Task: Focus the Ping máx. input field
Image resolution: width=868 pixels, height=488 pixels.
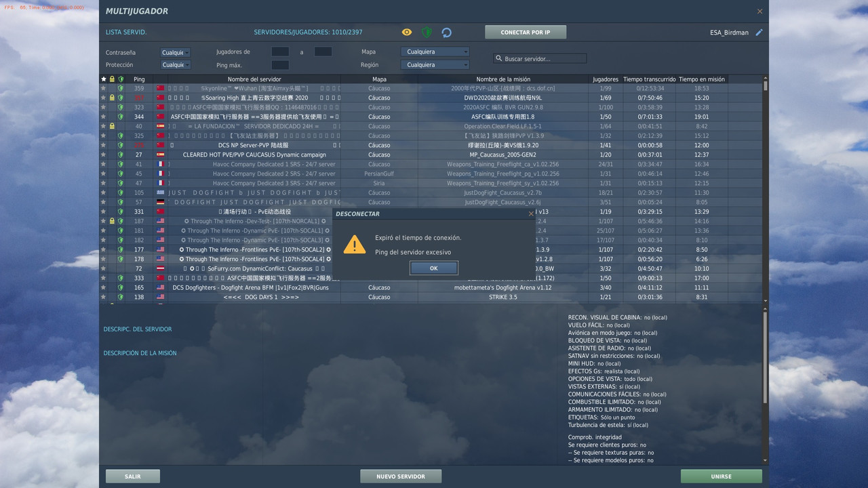Action: [280, 65]
